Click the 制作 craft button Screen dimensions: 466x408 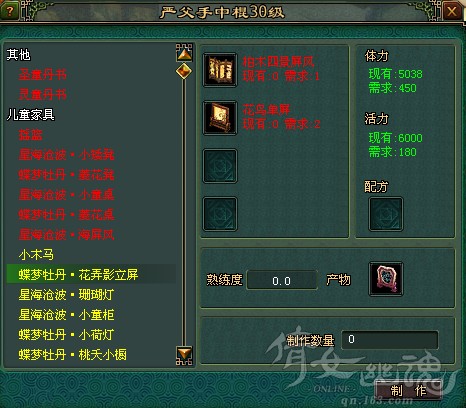[x=409, y=391]
